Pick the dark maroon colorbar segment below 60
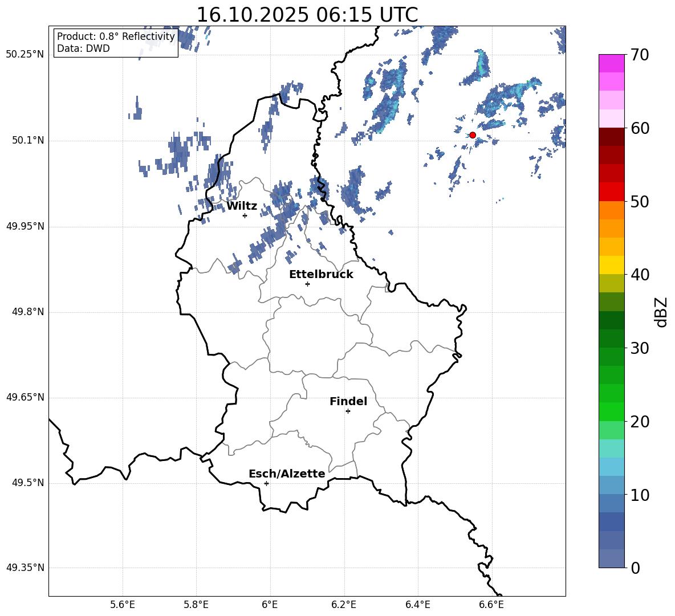The height and width of the screenshot is (616, 675). click(611, 137)
